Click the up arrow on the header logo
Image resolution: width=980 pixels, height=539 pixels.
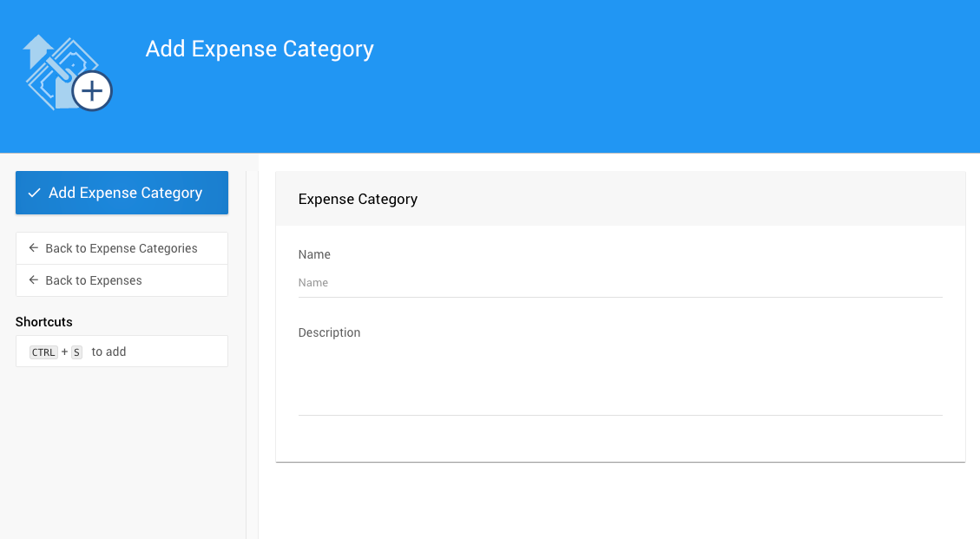(37, 50)
